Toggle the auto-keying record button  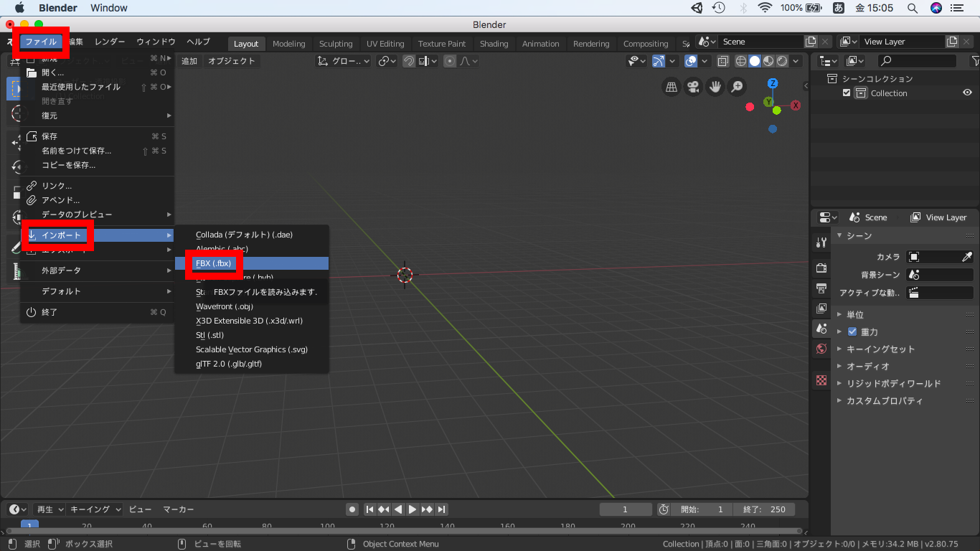[352, 509]
